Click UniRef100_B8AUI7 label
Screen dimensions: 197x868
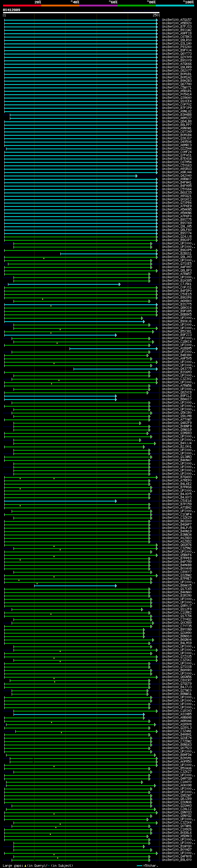pos(177,399)
